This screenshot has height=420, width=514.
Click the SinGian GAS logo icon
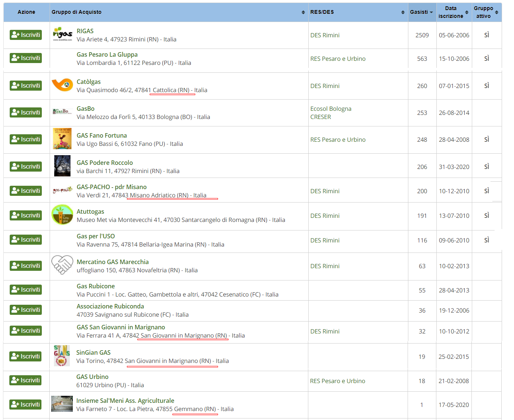click(62, 356)
